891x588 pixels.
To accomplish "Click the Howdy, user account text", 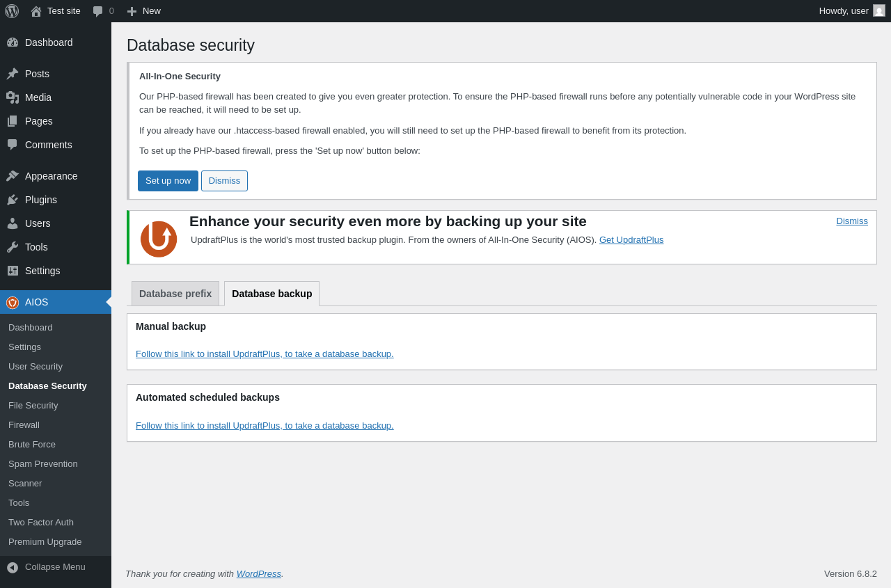I will pyautogui.click(x=844, y=10).
